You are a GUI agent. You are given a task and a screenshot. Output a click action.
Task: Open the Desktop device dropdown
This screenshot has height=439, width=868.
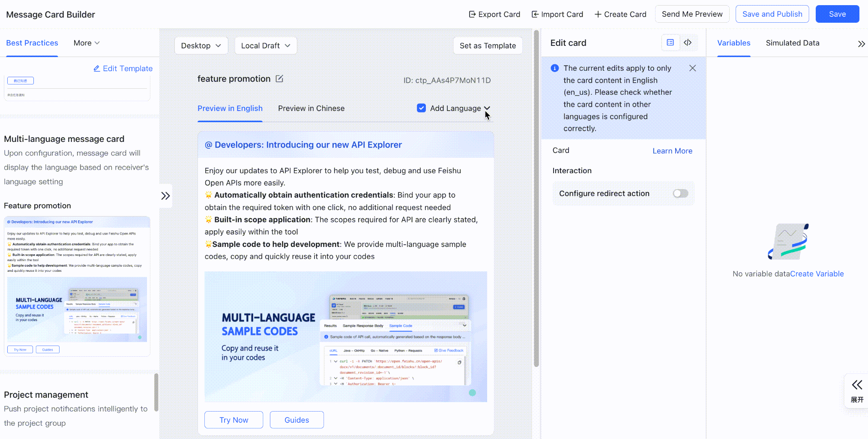[201, 45]
